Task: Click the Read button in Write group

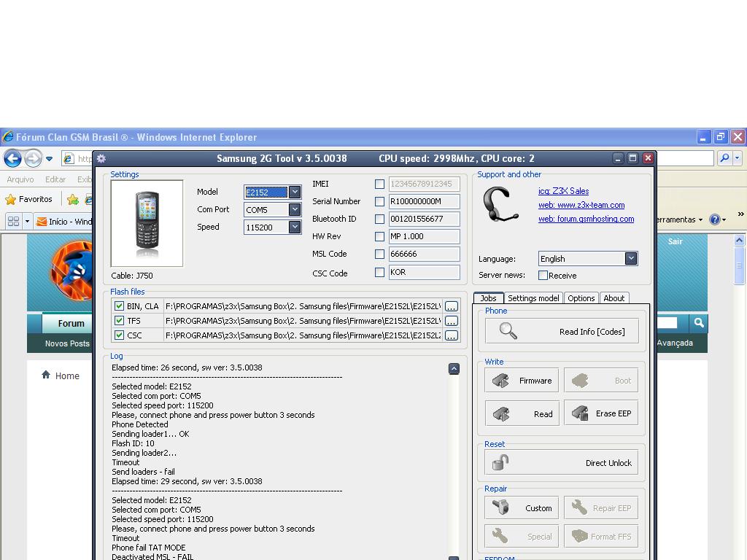Action: pyautogui.click(x=522, y=413)
